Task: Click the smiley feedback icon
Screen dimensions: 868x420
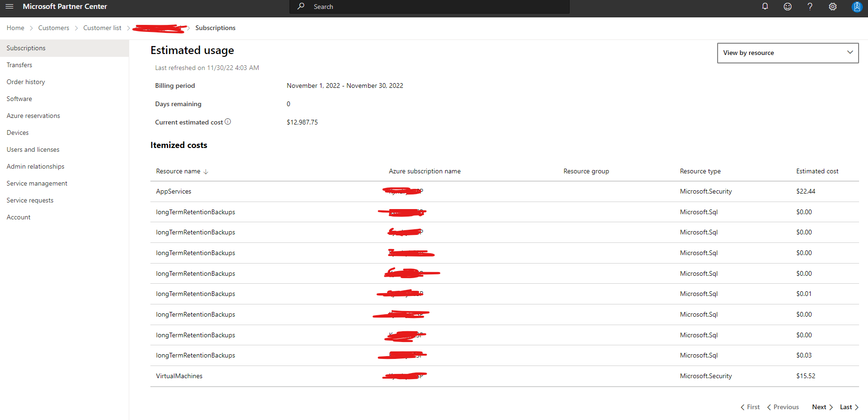Action: [x=788, y=7]
